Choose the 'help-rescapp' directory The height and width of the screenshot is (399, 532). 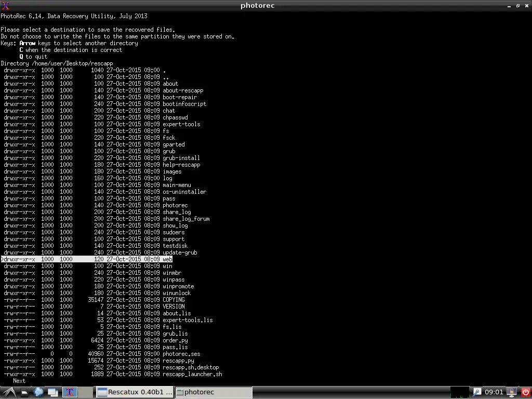(x=102, y=165)
